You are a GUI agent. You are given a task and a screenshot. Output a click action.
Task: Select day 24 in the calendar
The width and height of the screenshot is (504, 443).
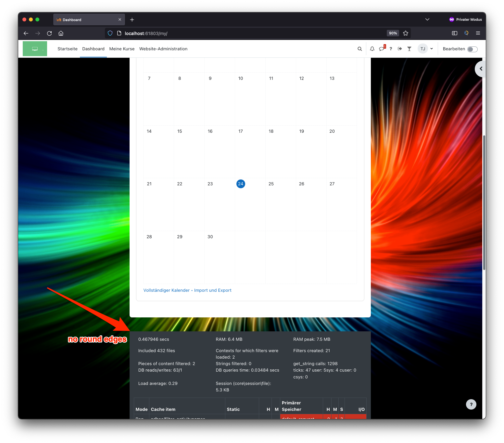[241, 184]
